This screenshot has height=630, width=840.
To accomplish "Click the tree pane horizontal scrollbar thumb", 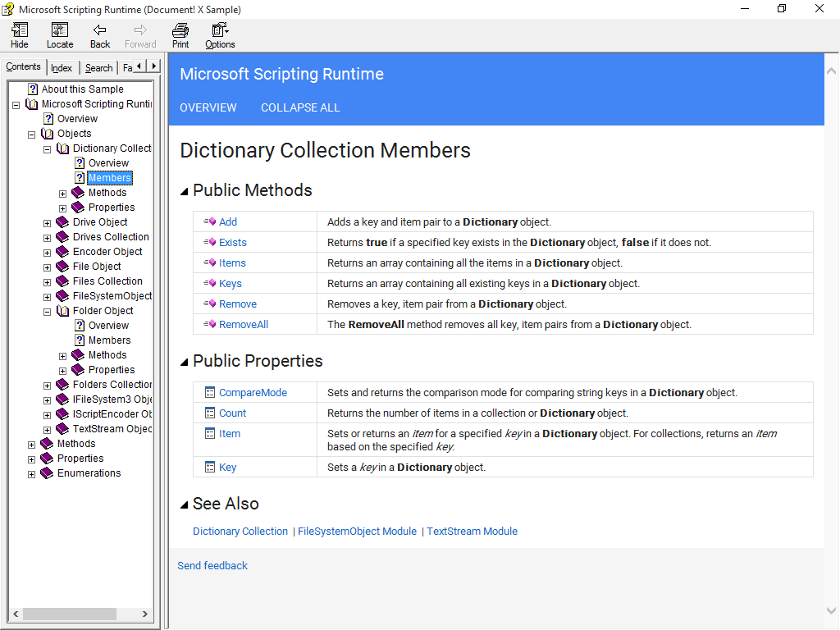I will 70,614.
